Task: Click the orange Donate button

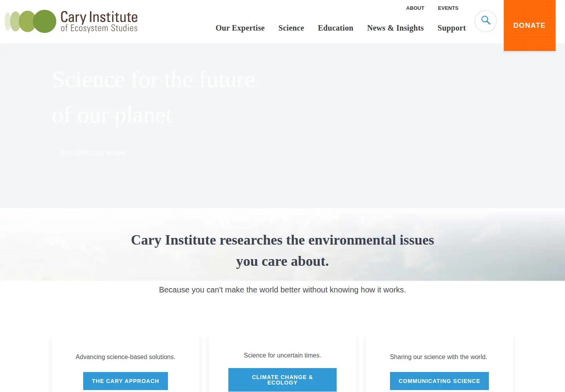Action: click(529, 25)
